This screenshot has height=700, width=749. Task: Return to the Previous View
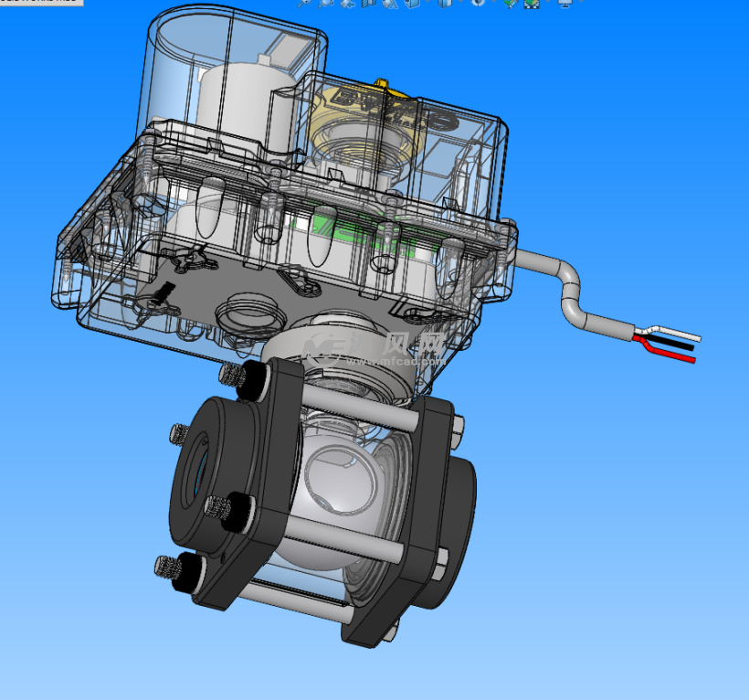click(x=347, y=3)
